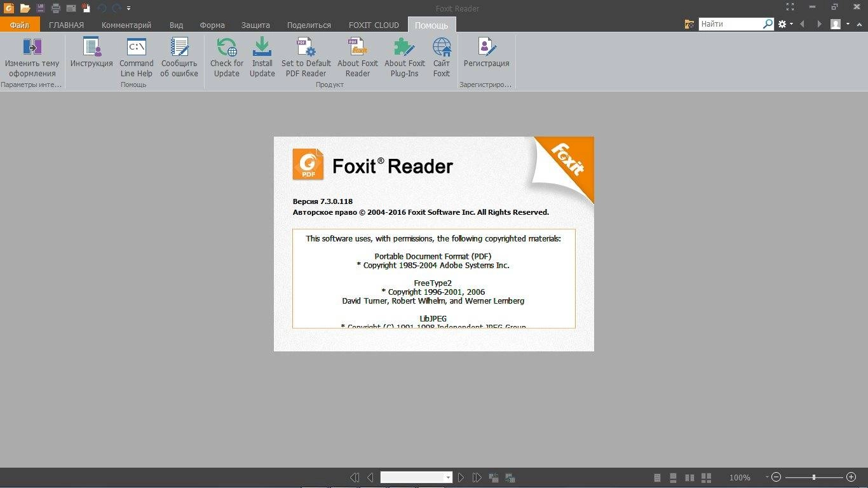Image resolution: width=868 pixels, height=488 pixels.
Task: Open dropdown arrow next to gear icon
Action: click(x=791, y=24)
